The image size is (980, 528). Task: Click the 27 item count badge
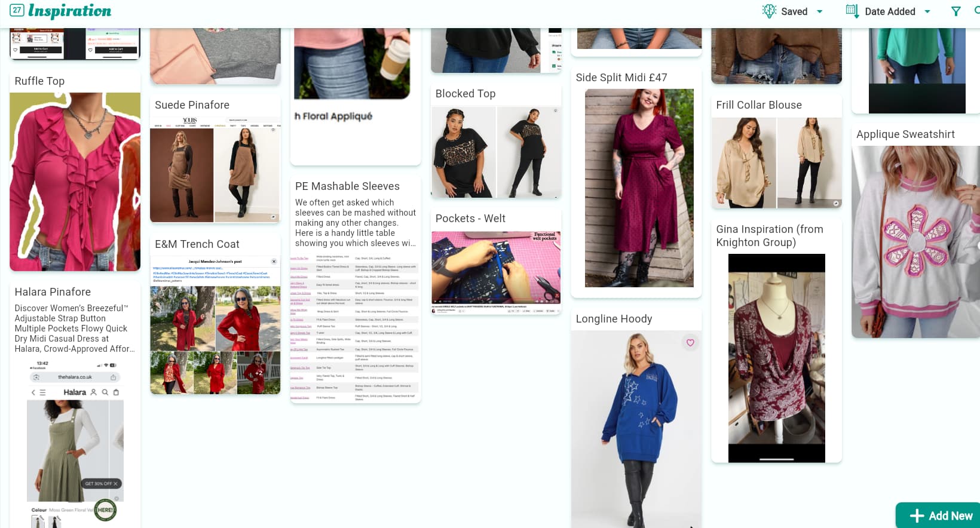[17, 10]
